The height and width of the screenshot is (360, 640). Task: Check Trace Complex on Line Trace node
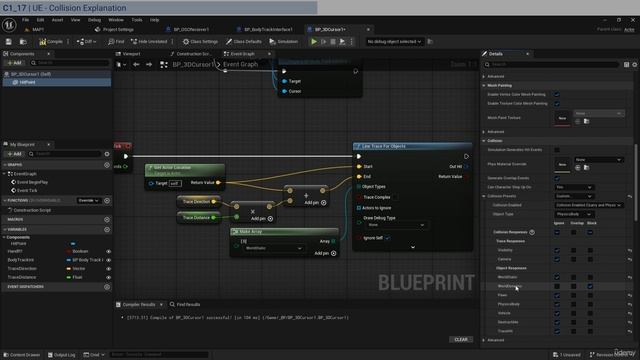pyautogui.click(x=396, y=197)
